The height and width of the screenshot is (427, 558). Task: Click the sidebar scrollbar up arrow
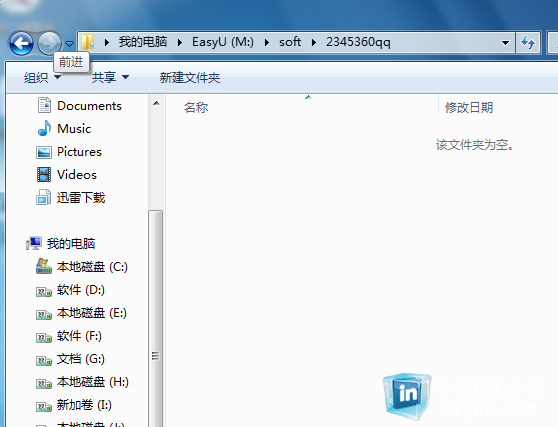tap(156, 104)
